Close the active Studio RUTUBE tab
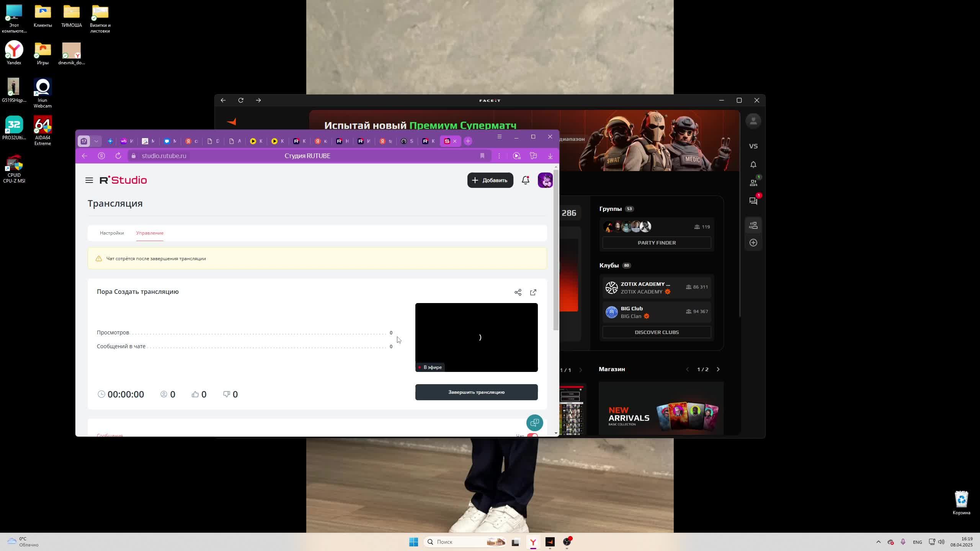980x551 pixels. 455,141
